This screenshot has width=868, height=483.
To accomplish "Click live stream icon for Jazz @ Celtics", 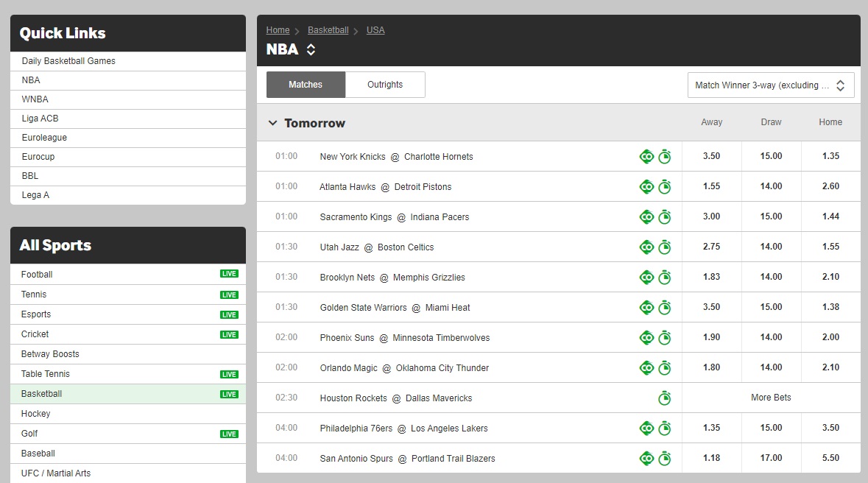I will (646, 247).
